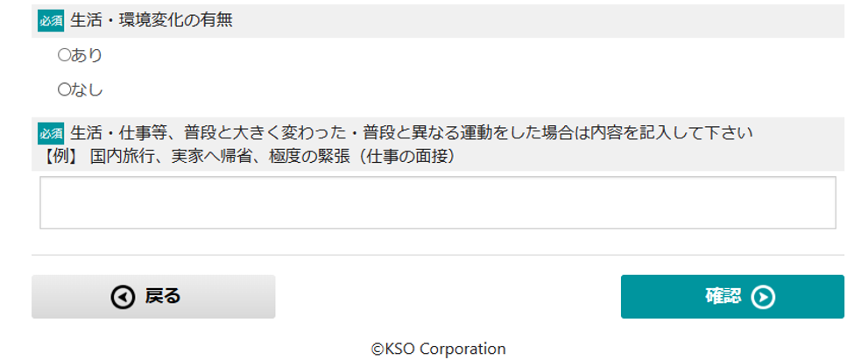Click the gray header bar of the first question
The image size is (868, 360).
pyautogui.click(x=438, y=21)
